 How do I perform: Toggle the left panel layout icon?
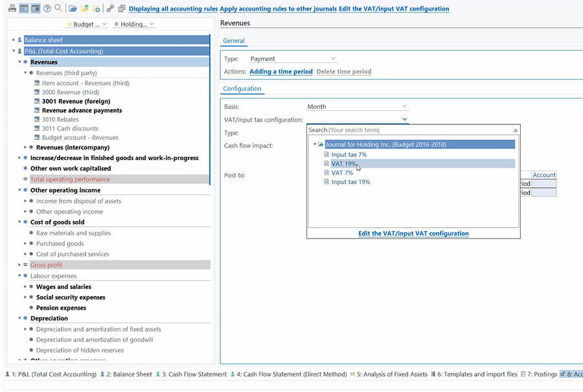click(24, 8)
